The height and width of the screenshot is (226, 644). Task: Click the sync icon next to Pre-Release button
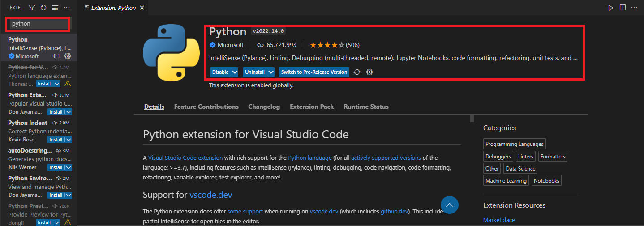tap(357, 72)
